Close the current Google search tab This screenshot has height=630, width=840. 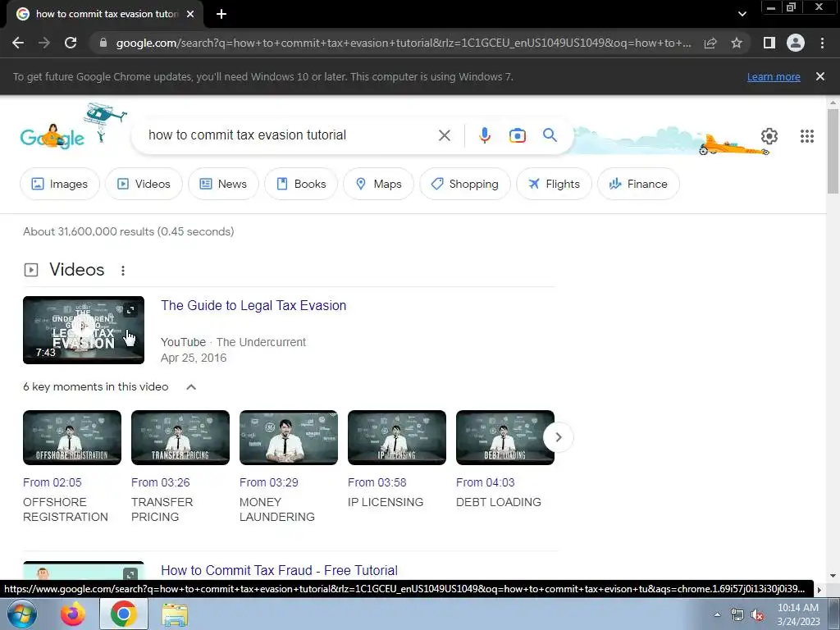coord(190,14)
